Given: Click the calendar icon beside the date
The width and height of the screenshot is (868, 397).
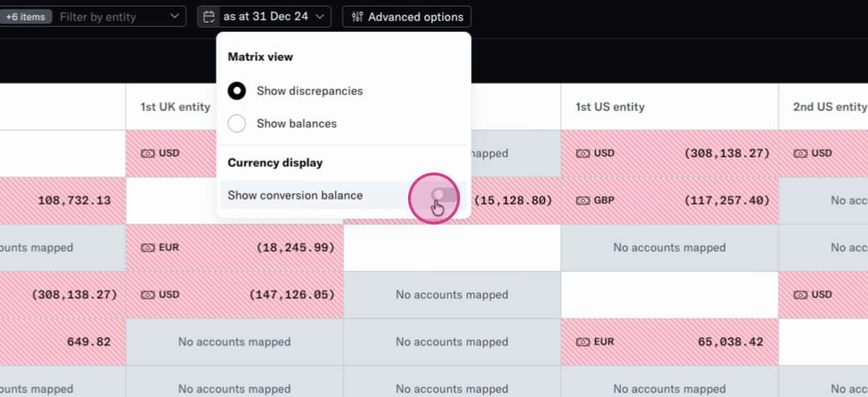Looking at the screenshot, I should coord(209,17).
